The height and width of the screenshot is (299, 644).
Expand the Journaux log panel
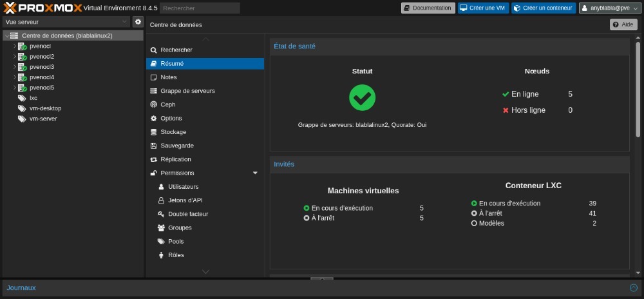[x=632, y=287]
